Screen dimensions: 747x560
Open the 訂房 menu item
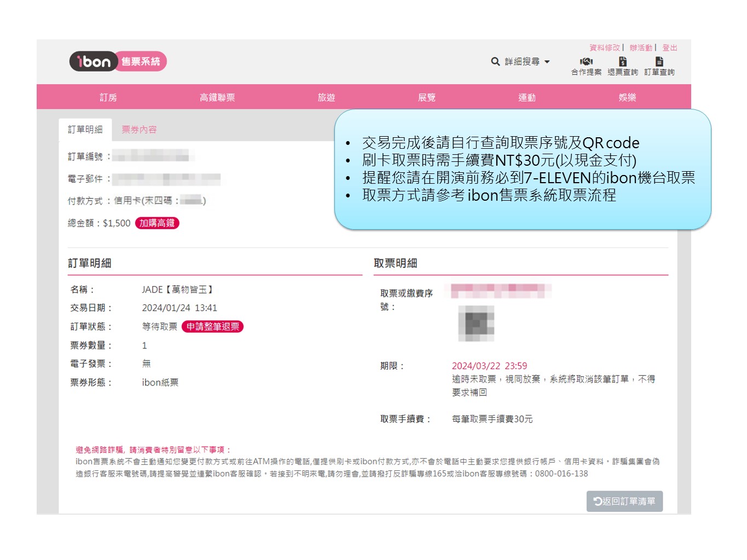[x=108, y=97]
